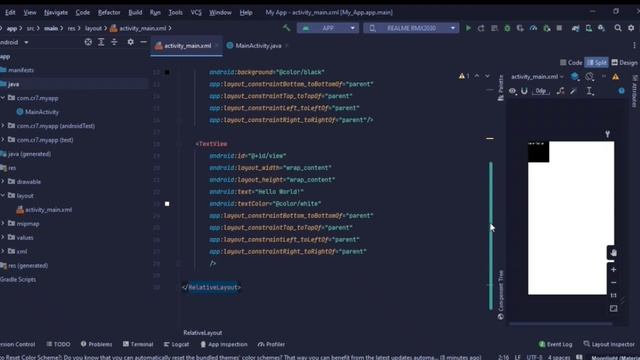Click the blue help icon in design toolbar
This screenshot has width=640, height=360.
(x=621, y=91)
